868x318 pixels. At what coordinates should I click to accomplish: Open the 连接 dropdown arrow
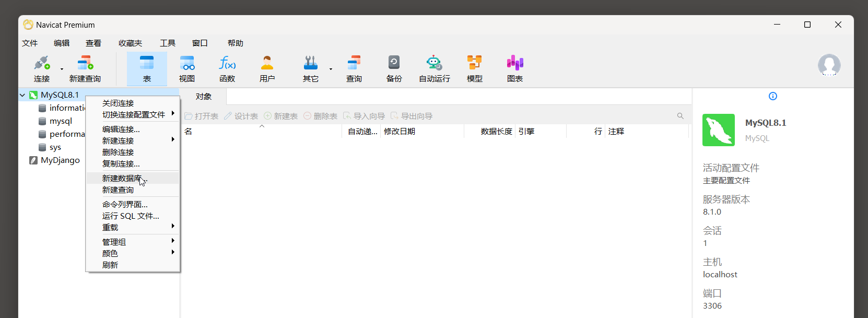62,69
